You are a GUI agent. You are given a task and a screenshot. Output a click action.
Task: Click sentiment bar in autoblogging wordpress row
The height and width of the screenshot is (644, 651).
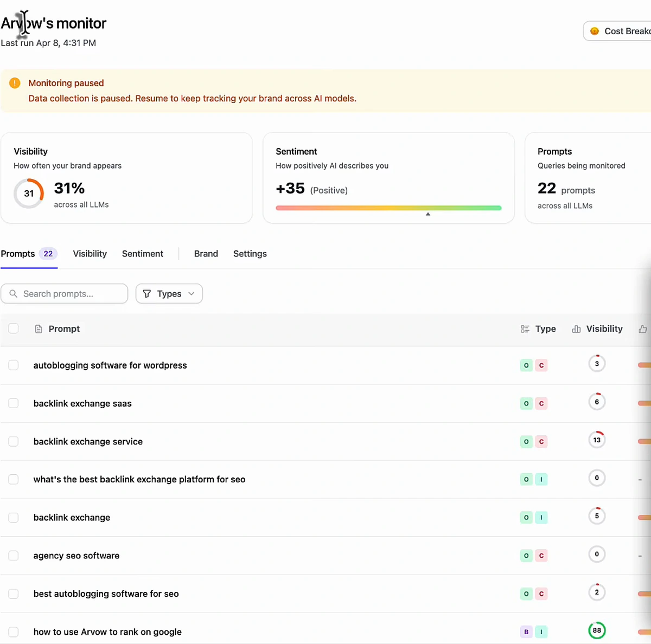click(x=644, y=365)
